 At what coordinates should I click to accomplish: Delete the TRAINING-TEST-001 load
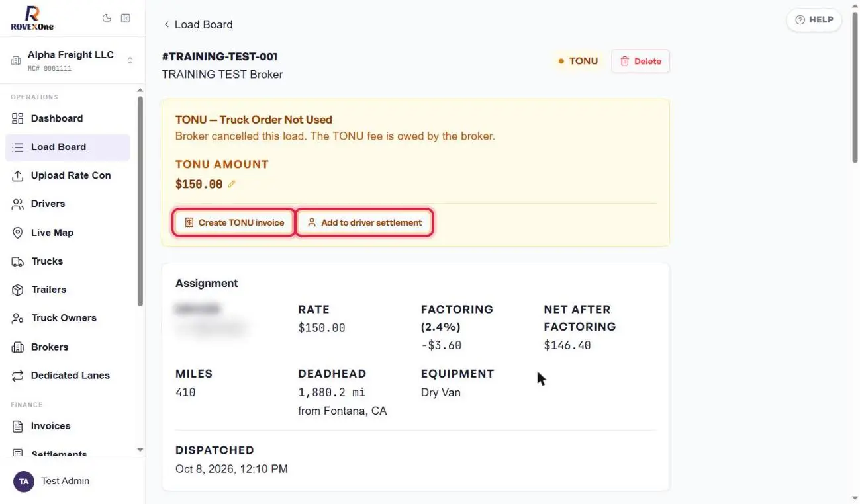coord(640,62)
